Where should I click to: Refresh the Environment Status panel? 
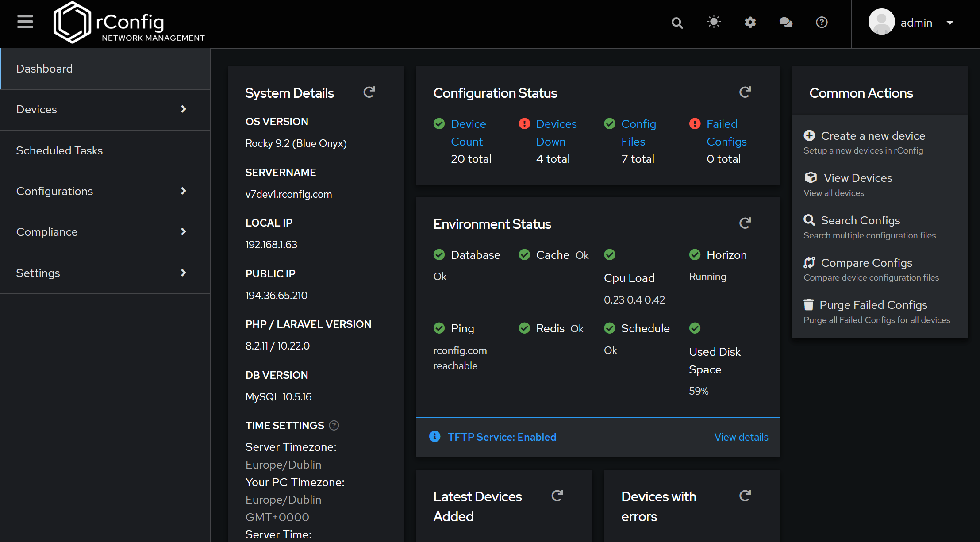pos(745,223)
